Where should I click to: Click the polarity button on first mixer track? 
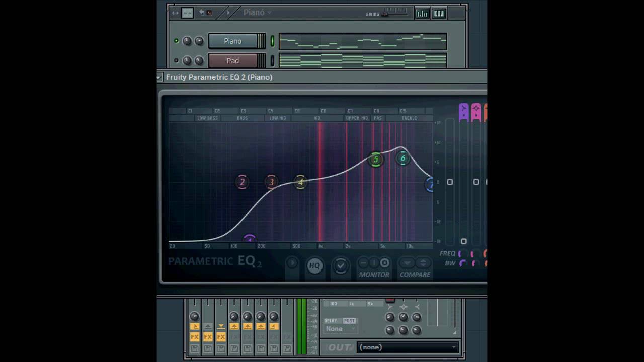[x=195, y=327]
